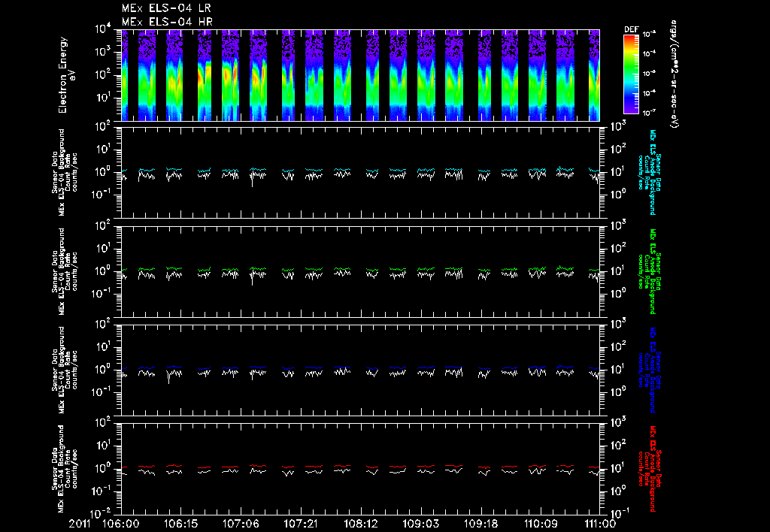Click the cyan background count rate plot panel

360,173
